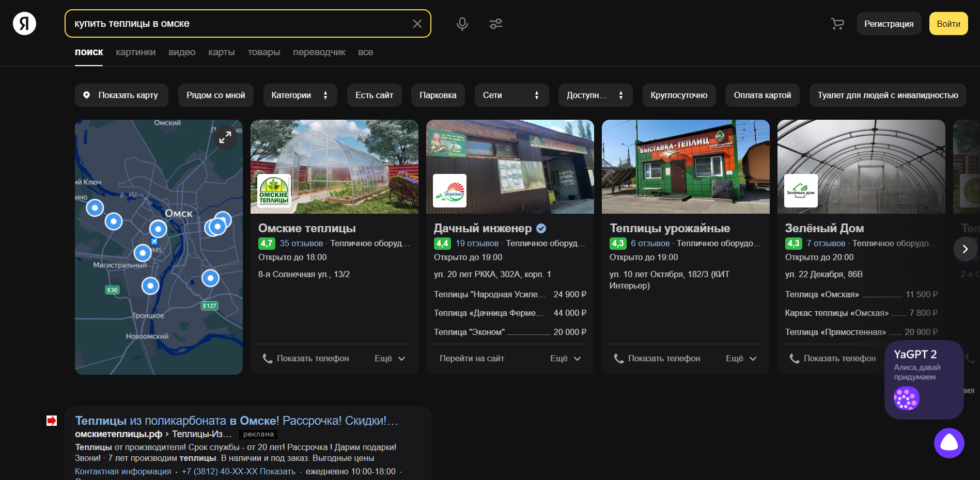This screenshot has width=980, height=480.
Task: Open '35 отзывов' reviews link
Action: pos(301,243)
